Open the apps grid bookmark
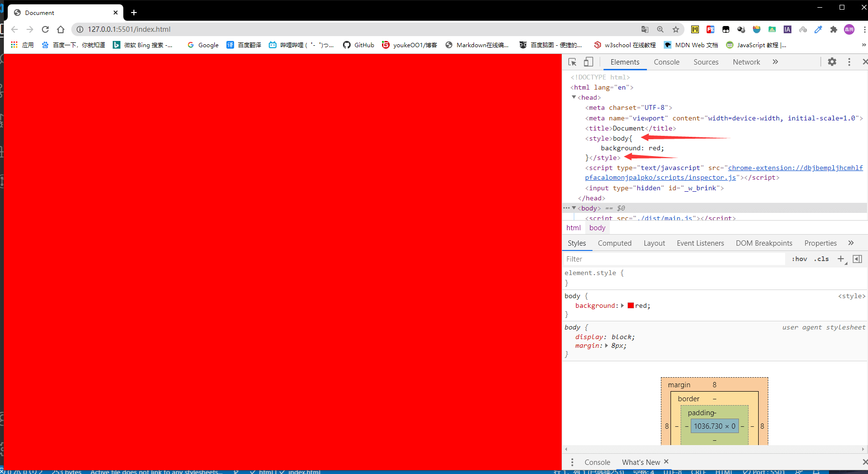Screen dimensions: 868x474 [x=22, y=45]
